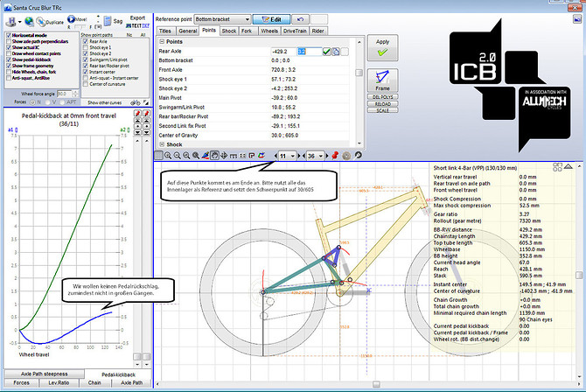
Task: Click the dark zoom-to-fit magnifier icon
Action: click(195, 156)
